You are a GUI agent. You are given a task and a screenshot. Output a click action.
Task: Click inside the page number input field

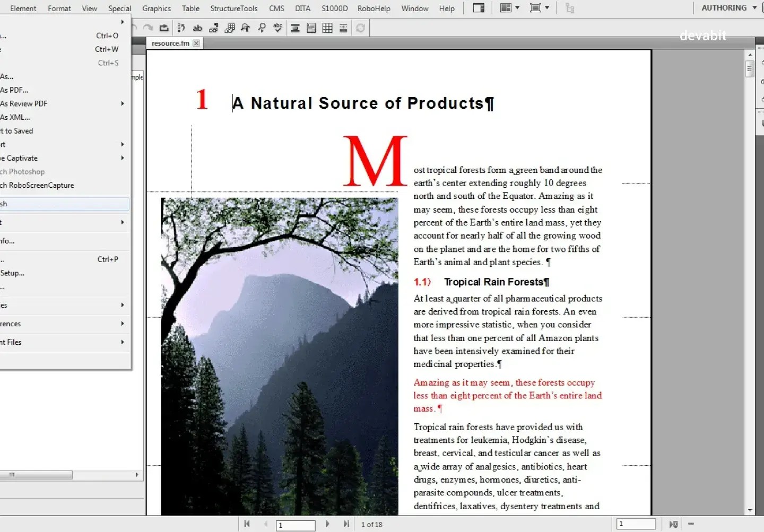point(295,525)
